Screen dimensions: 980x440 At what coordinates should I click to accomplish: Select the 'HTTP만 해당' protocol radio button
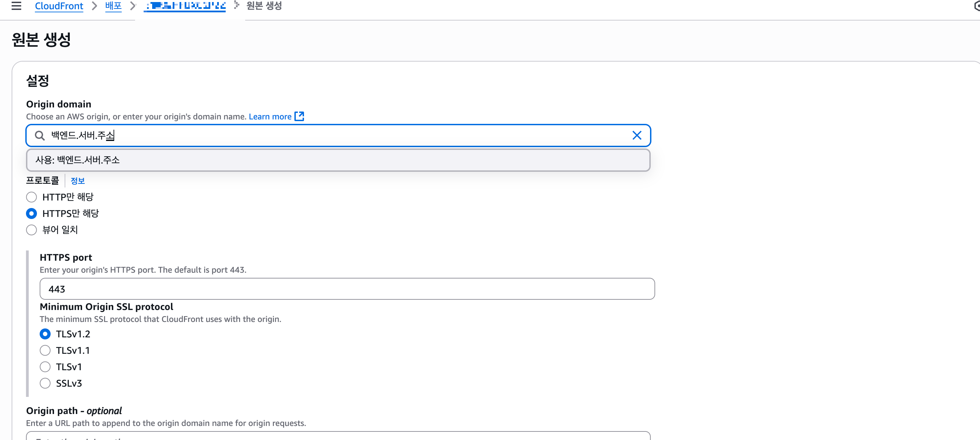(x=31, y=197)
